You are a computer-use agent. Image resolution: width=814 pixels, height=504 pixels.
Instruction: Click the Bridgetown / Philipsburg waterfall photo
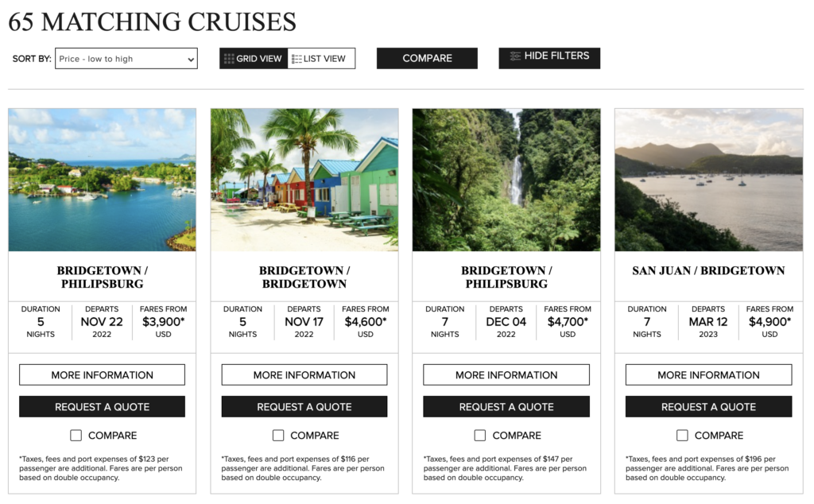(506, 180)
